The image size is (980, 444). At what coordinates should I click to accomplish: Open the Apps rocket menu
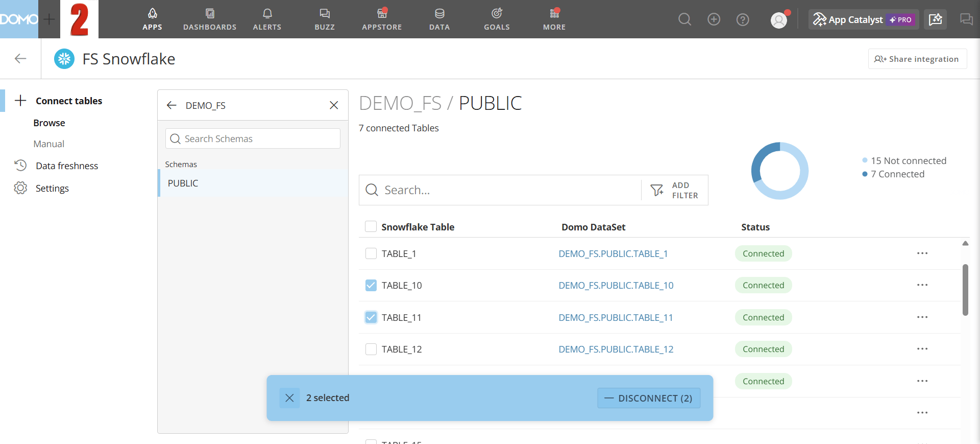[x=152, y=19]
